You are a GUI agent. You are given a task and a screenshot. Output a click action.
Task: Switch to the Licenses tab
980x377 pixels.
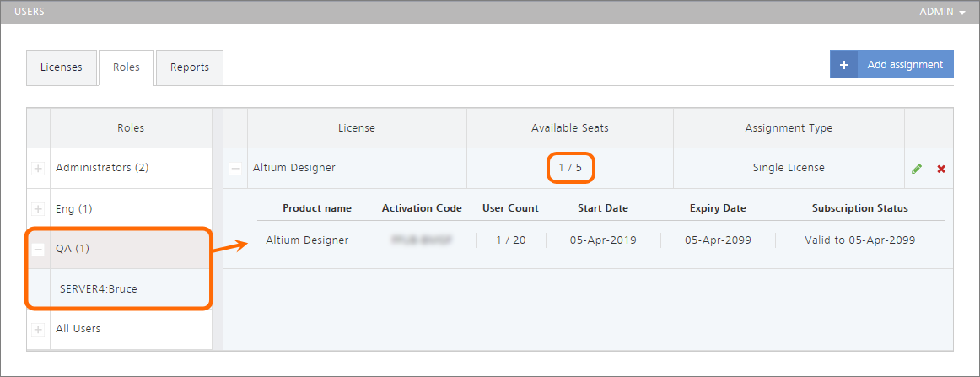click(62, 67)
